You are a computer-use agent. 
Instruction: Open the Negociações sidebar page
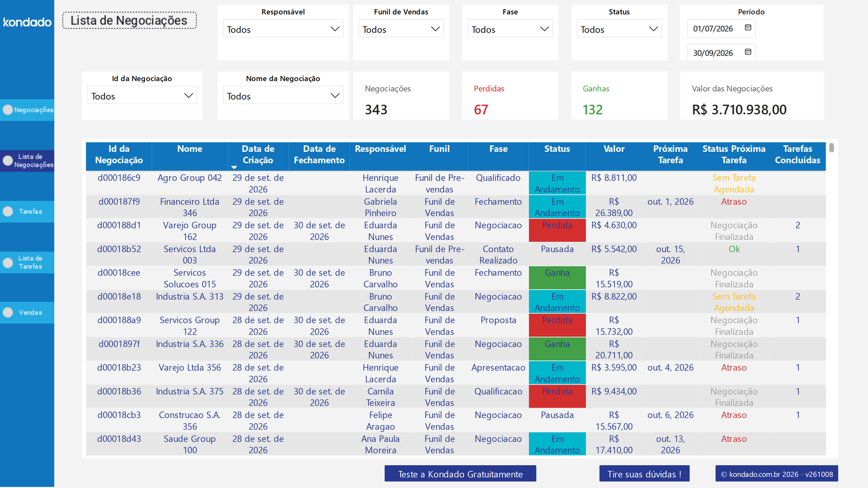coord(27,110)
